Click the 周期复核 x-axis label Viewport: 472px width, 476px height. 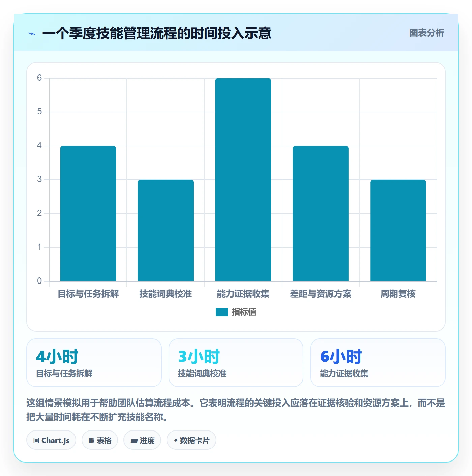[398, 294]
